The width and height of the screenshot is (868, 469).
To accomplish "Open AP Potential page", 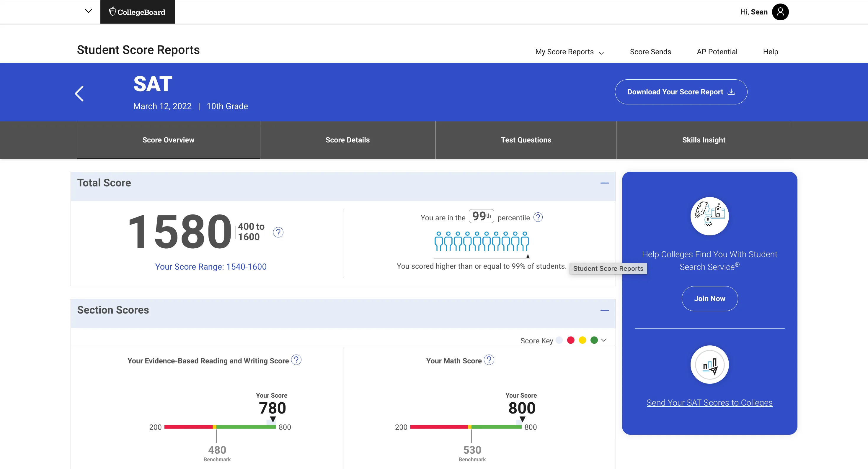I will point(717,52).
